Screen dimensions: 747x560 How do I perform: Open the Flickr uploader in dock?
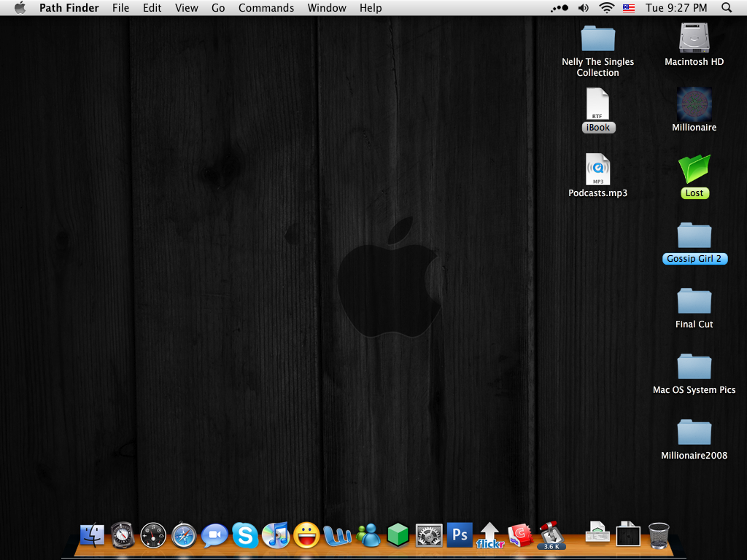coord(490,536)
